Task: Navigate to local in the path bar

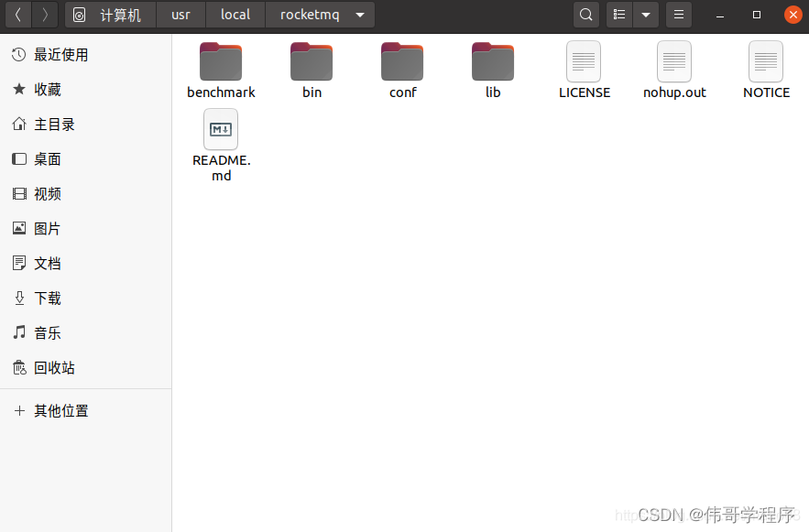Action: [235, 15]
